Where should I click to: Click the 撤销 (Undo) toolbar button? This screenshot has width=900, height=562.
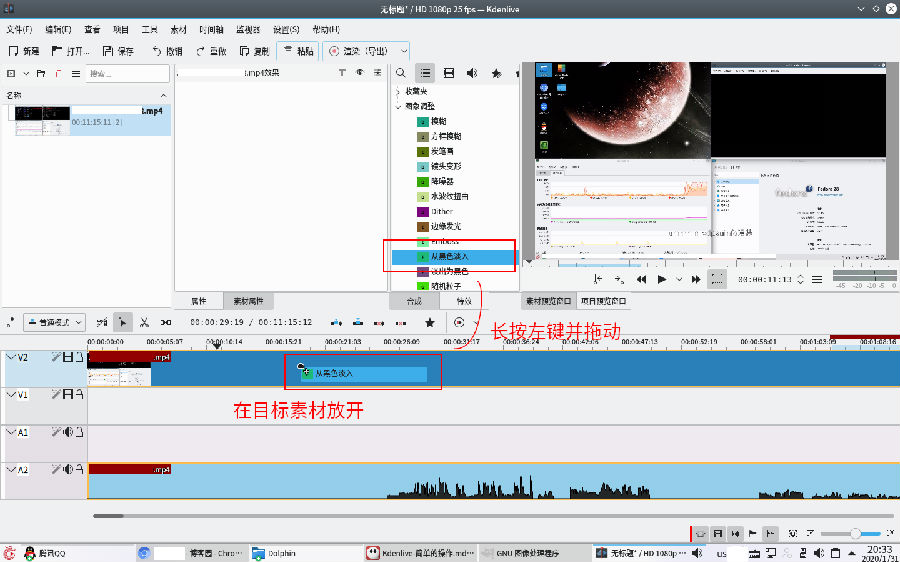[x=167, y=50]
